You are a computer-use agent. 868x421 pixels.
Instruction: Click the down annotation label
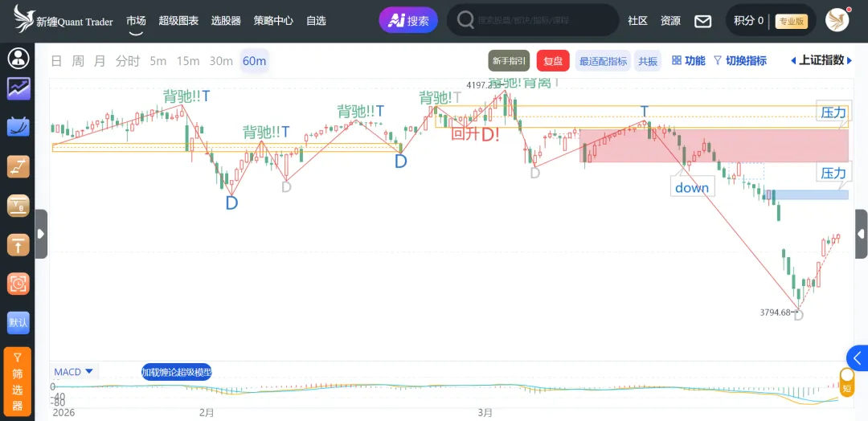pos(692,187)
